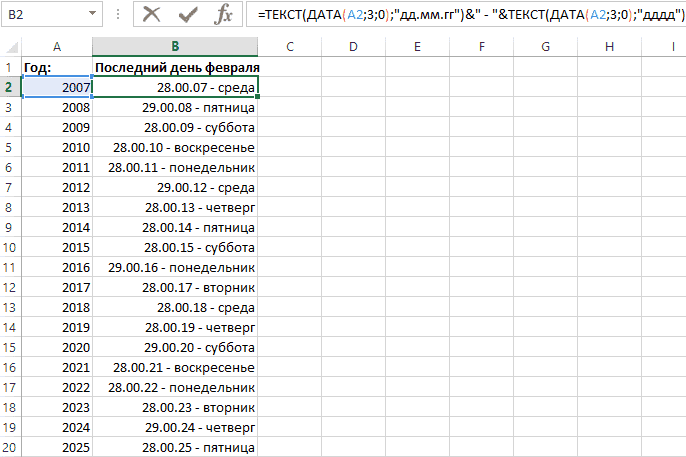Select row 7 header
The width and height of the screenshot is (686, 457).
9,187
